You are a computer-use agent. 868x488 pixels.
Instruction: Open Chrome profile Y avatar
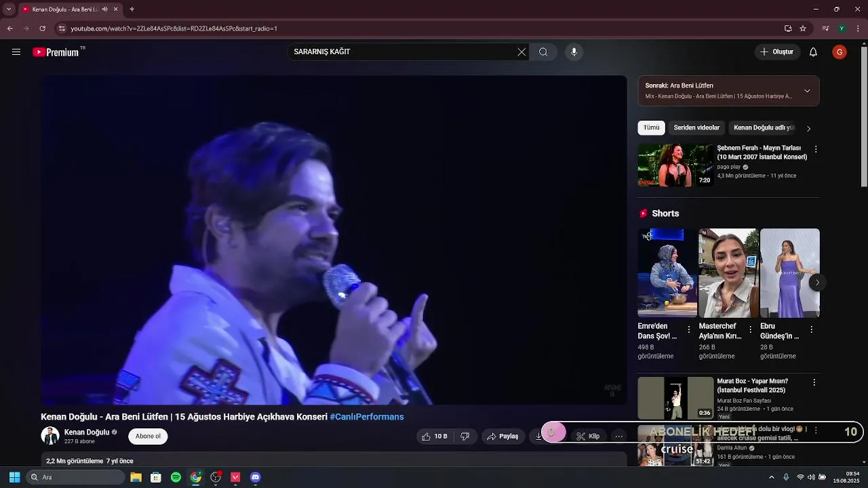(842, 28)
